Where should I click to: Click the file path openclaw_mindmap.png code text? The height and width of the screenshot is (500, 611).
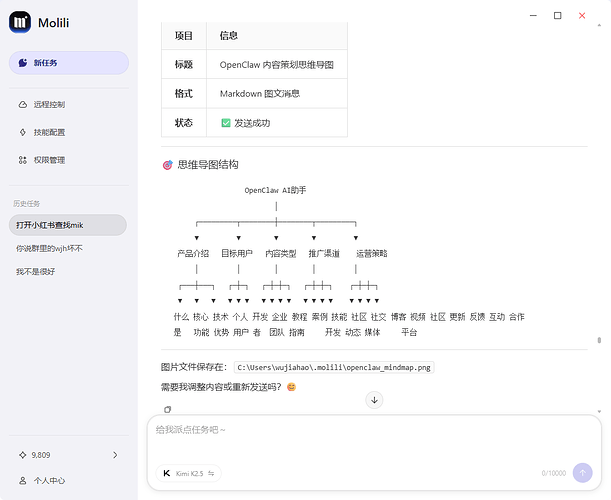pyautogui.click(x=334, y=367)
